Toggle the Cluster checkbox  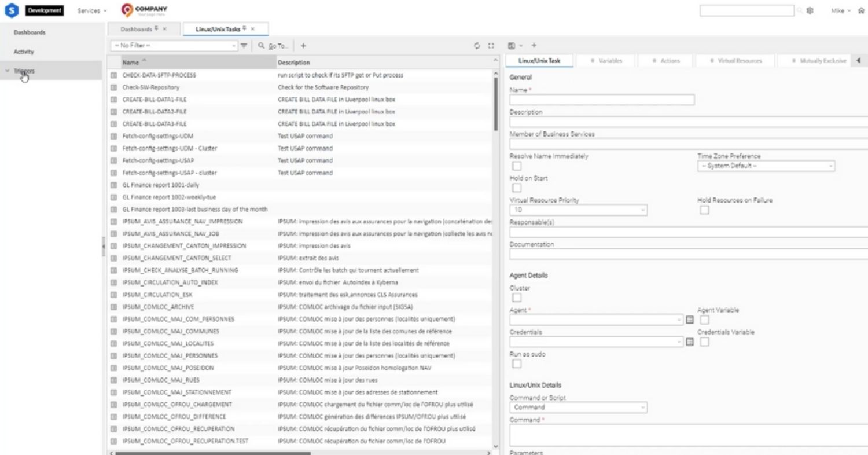[x=517, y=298]
